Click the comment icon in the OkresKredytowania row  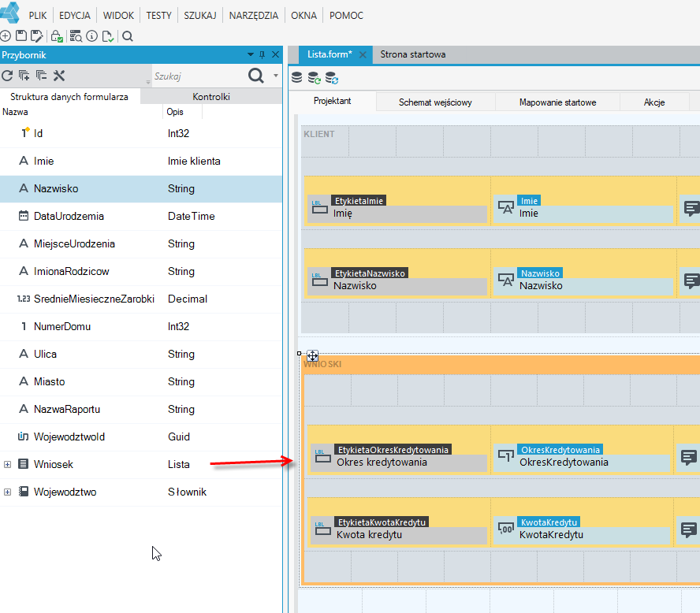coord(688,457)
